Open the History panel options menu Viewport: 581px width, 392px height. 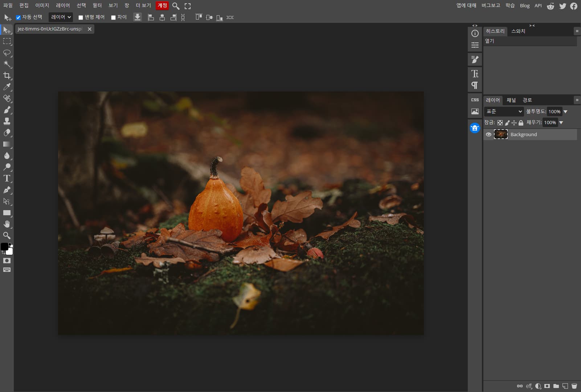577,31
